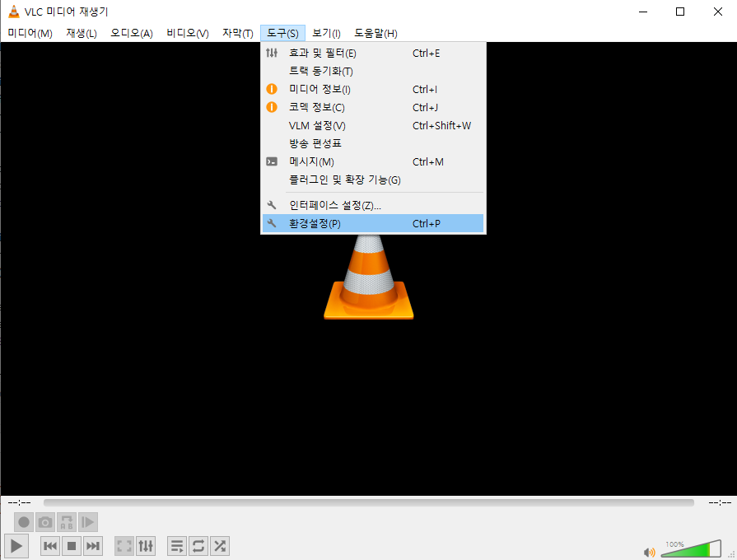Stop playback with the square button
Screen dimensions: 737x560
pyautogui.click(x=72, y=546)
